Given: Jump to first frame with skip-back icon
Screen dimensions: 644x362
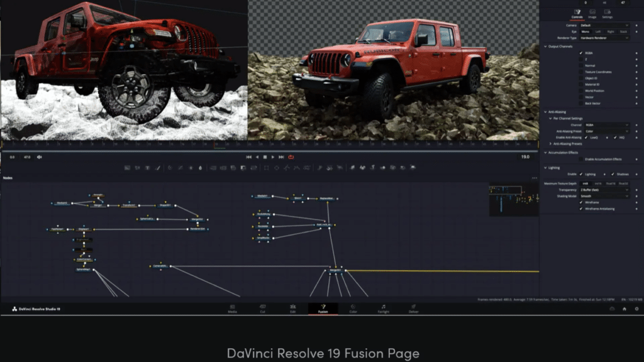Looking at the screenshot, I should tap(249, 157).
